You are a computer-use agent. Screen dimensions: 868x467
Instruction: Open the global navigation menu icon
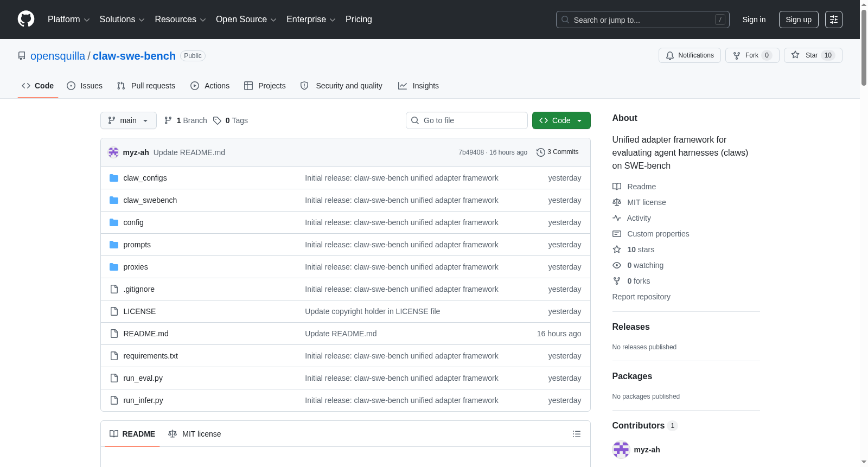coord(834,20)
